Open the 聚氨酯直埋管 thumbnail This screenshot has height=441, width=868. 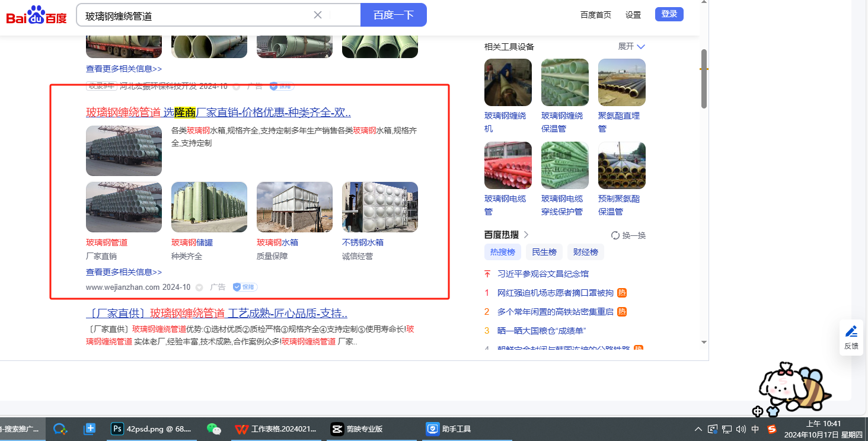coord(622,82)
